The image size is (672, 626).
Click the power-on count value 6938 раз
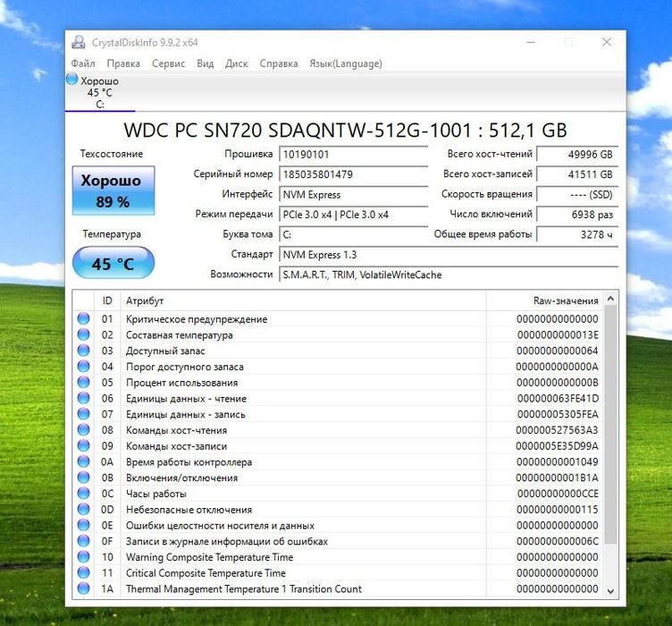pos(577,215)
